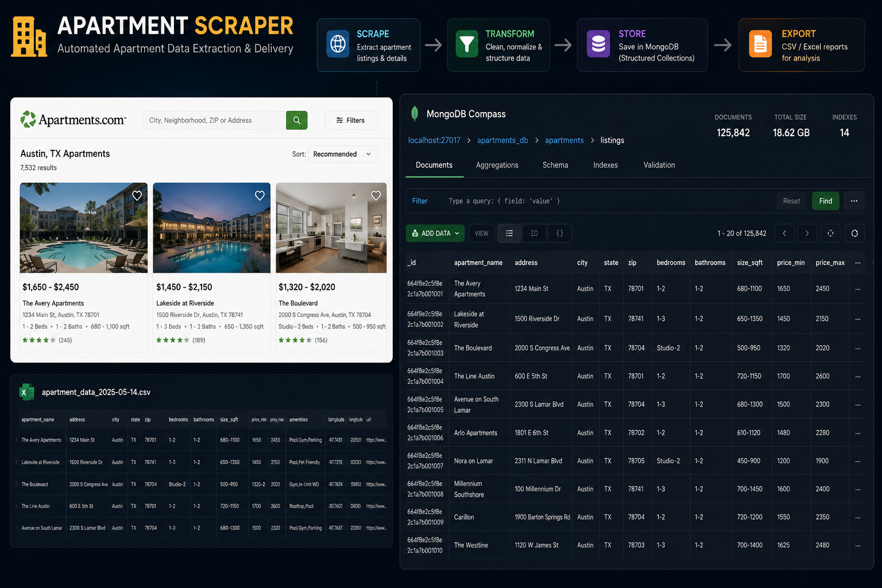The image size is (882, 588).
Task: Click the "2311 N Lamar Blvd" address cell
Action: point(538,461)
